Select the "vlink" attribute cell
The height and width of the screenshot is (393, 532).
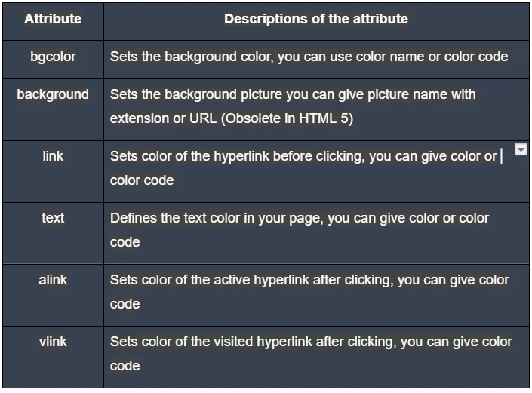point(53,342)
